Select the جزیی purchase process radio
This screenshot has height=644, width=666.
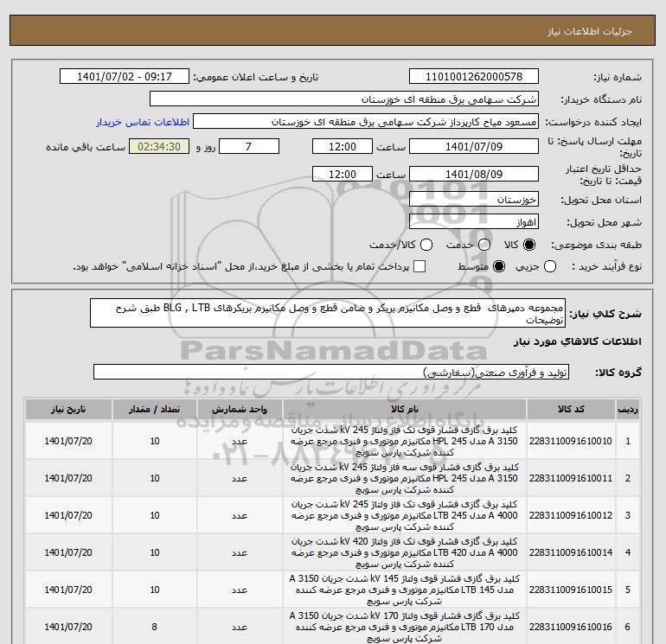coord(548,267)
